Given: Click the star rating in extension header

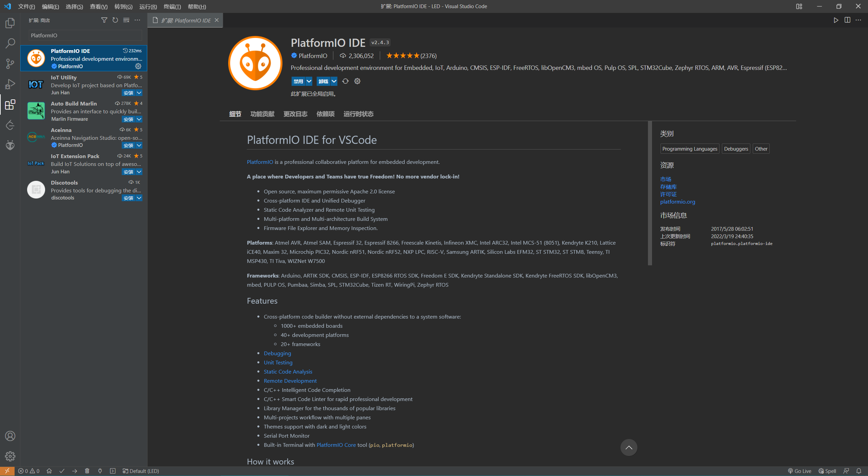Looking at the screenshot, I should click(x=402, y=56).
